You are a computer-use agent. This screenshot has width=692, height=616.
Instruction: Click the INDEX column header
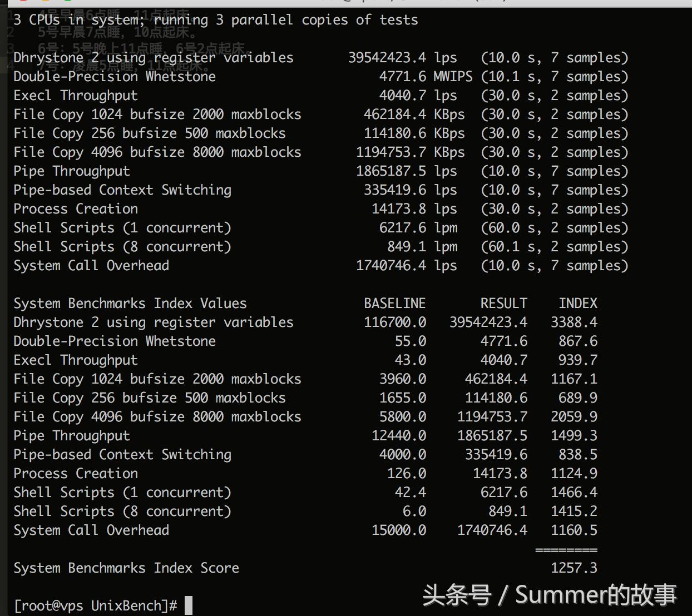click(x=578, y=303)
